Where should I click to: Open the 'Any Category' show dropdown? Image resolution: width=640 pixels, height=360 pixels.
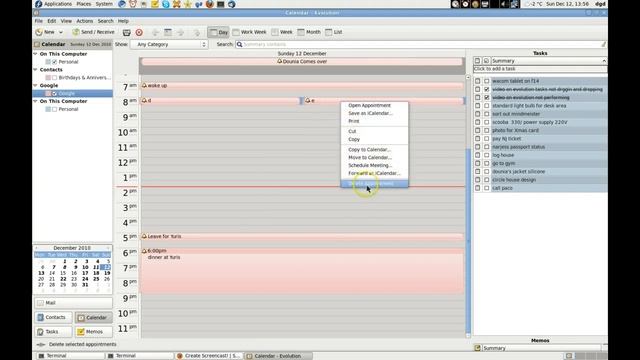(x=169, y=44)
